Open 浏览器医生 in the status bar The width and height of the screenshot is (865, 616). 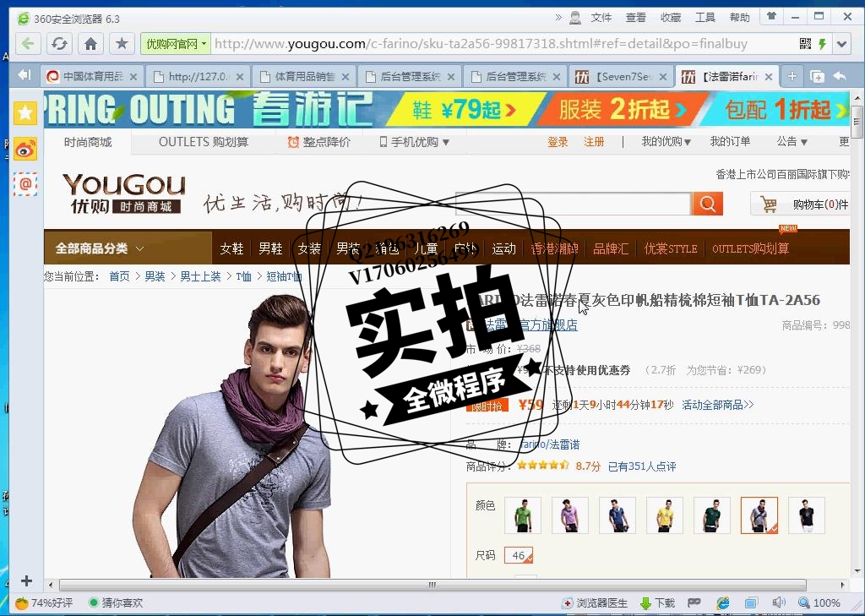coord(595,602)
